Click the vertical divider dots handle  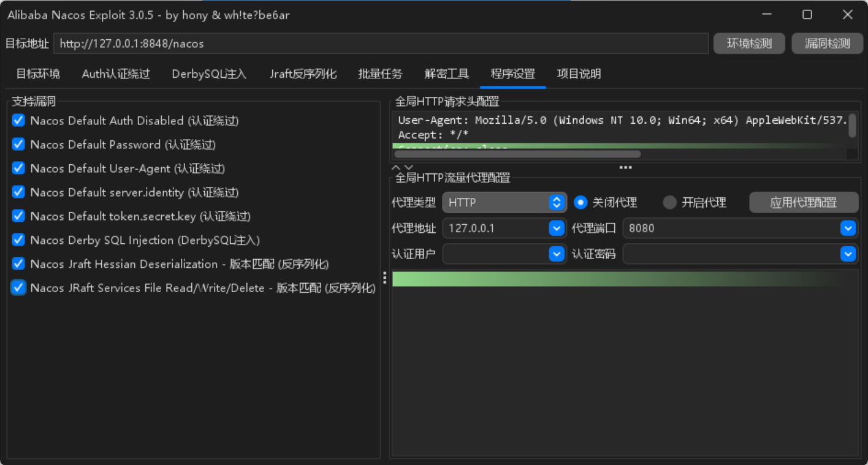tap(385, 278)
